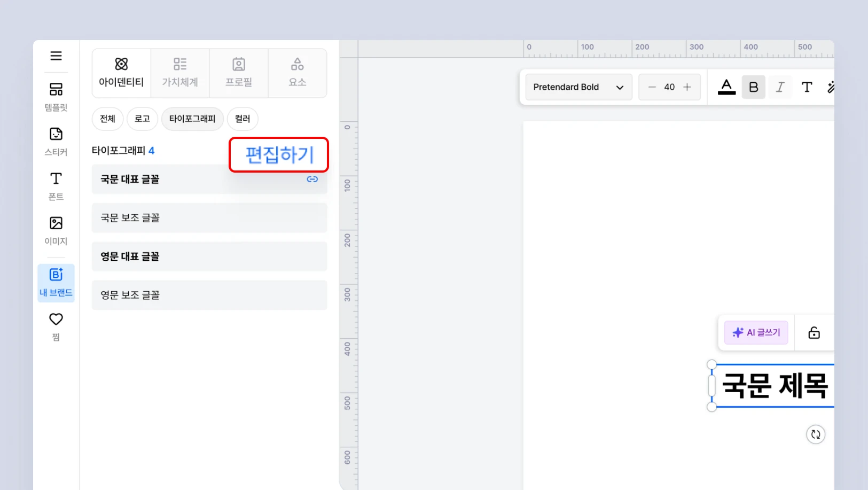
Task: Open the 찜 favorites sidebar
Action: point(56,326)
